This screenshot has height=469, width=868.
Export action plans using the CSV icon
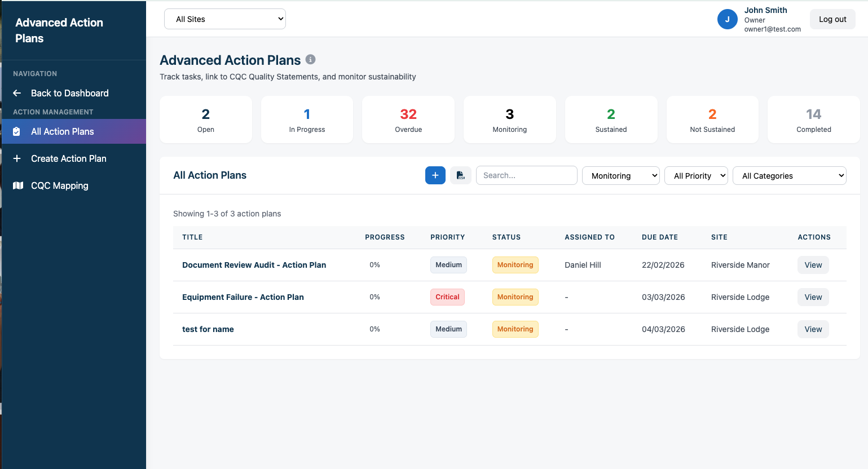pyautogui.click(x=460, y=175)
